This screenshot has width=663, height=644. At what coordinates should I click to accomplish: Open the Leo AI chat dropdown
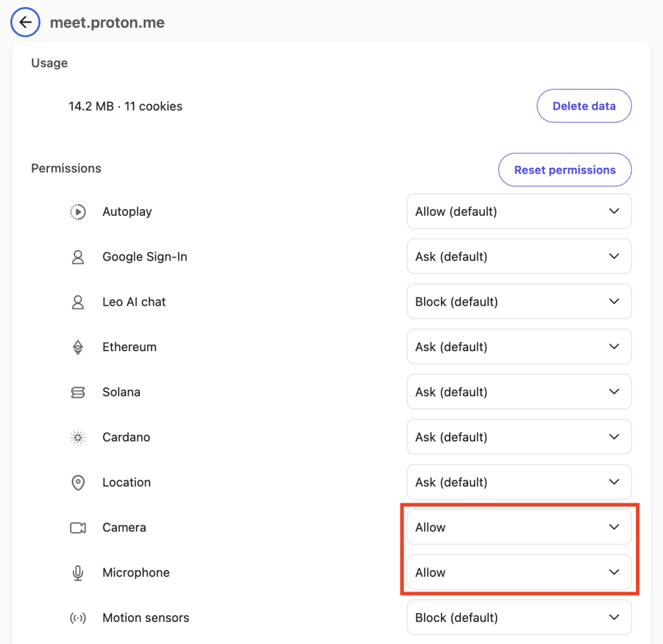(x=518, y=301)
